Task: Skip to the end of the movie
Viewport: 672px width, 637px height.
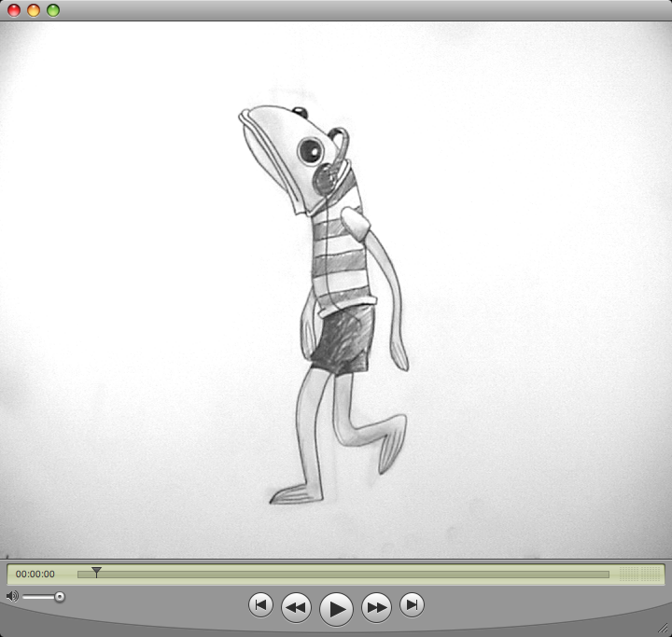Action: click(412, 605)
